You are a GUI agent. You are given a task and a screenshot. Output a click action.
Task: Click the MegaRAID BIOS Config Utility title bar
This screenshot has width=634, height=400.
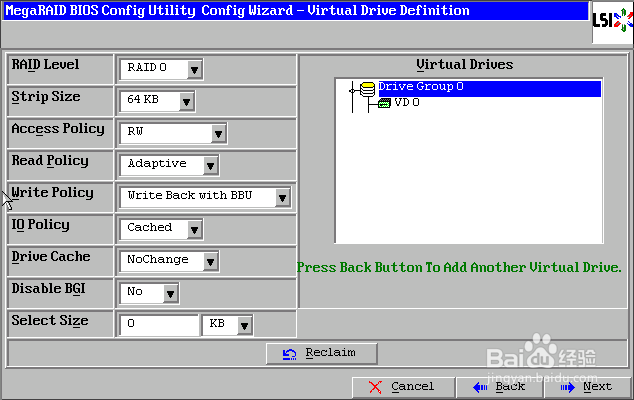tap(295, 11)
